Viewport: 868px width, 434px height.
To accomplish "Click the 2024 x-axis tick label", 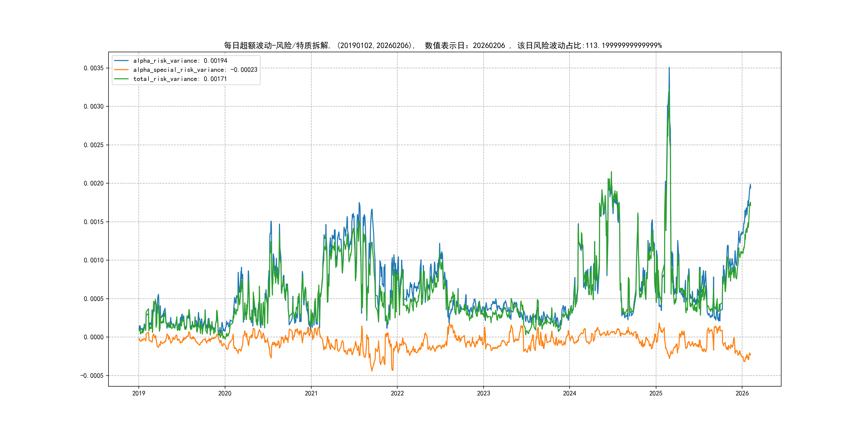I will tap(570, 393).
